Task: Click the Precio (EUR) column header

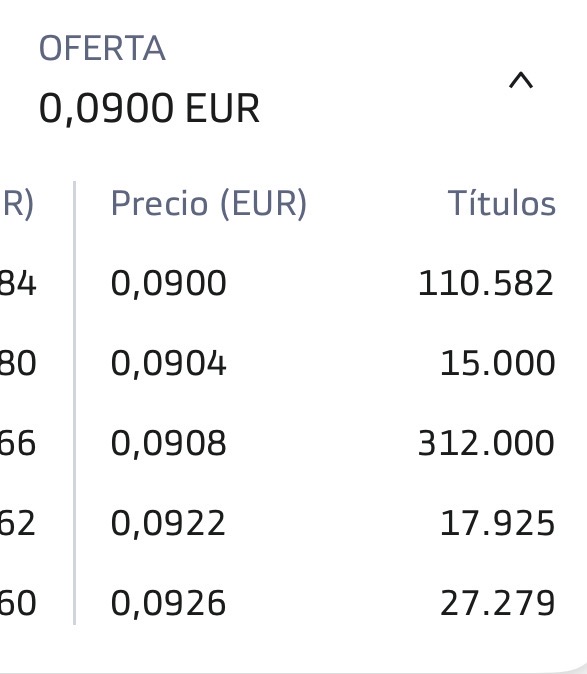Action: (209, 203)
